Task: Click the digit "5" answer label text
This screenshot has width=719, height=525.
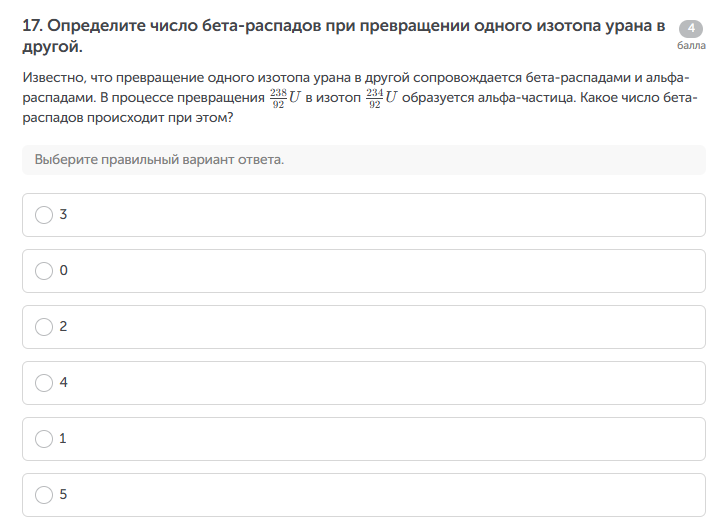Action: point(63,495)
